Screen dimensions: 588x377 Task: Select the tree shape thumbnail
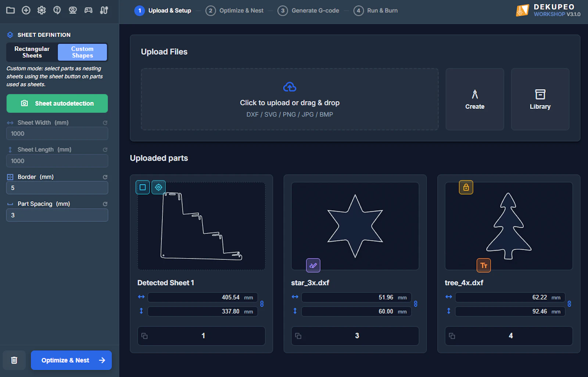point(509,226)
